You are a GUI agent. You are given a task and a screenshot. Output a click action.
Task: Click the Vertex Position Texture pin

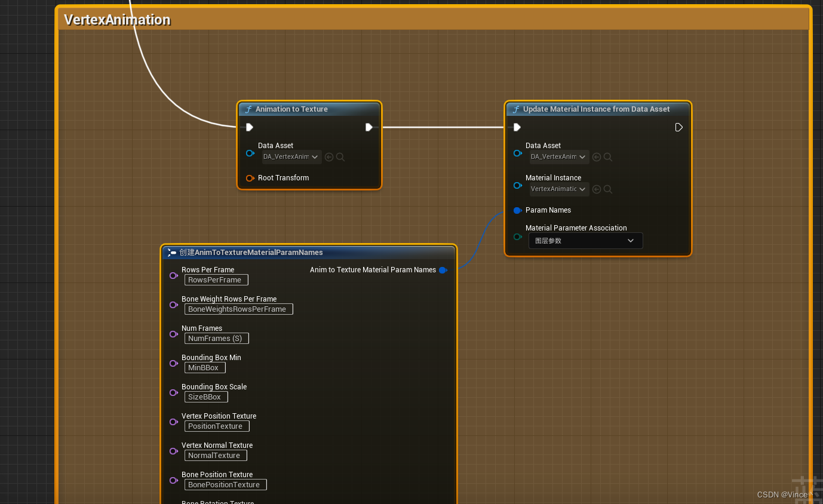(174, 422)
